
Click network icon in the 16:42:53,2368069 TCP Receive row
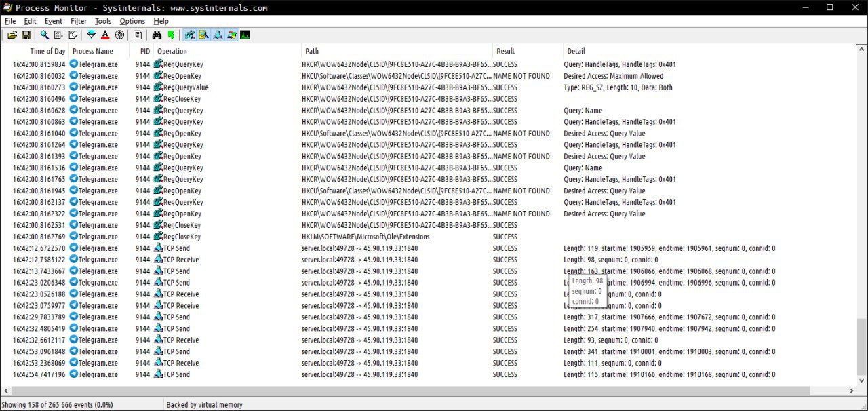pyautogui.click(x=159, y=362)
